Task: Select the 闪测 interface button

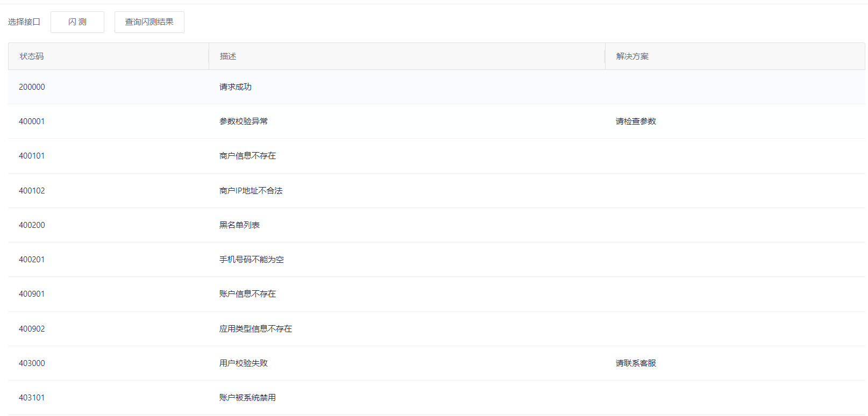Action: 77,22
